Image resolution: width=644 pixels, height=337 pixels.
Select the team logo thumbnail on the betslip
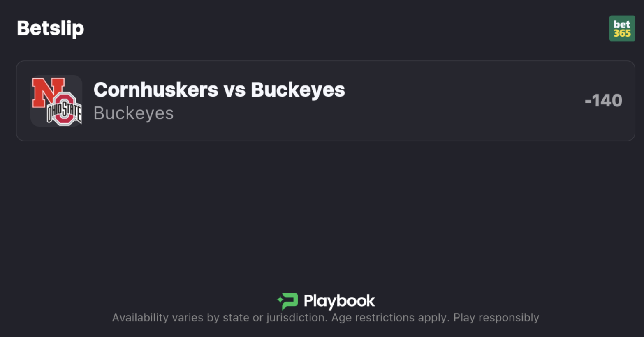pos(56,101)
